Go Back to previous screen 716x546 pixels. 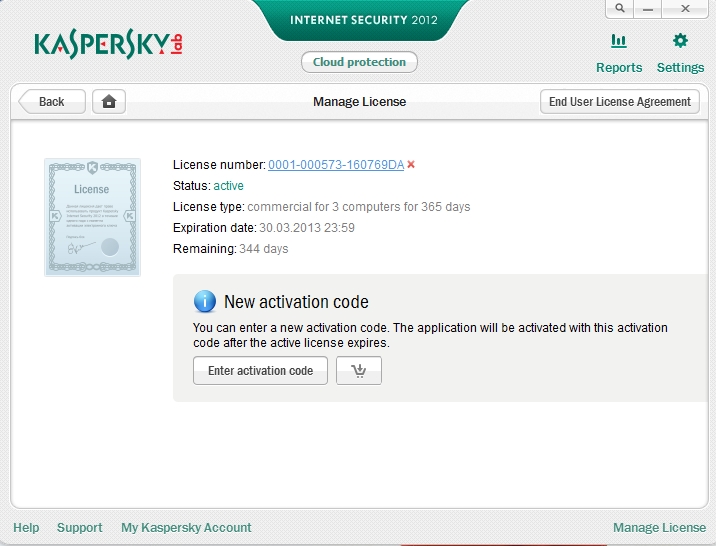click(x=52, y=101)
